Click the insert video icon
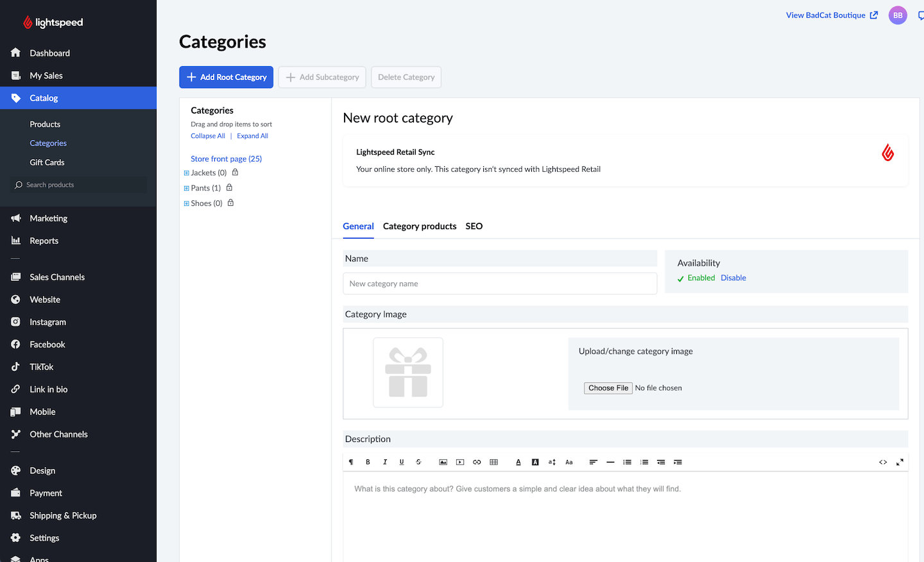This screenshot has width=924, height=562. (460, 462)
